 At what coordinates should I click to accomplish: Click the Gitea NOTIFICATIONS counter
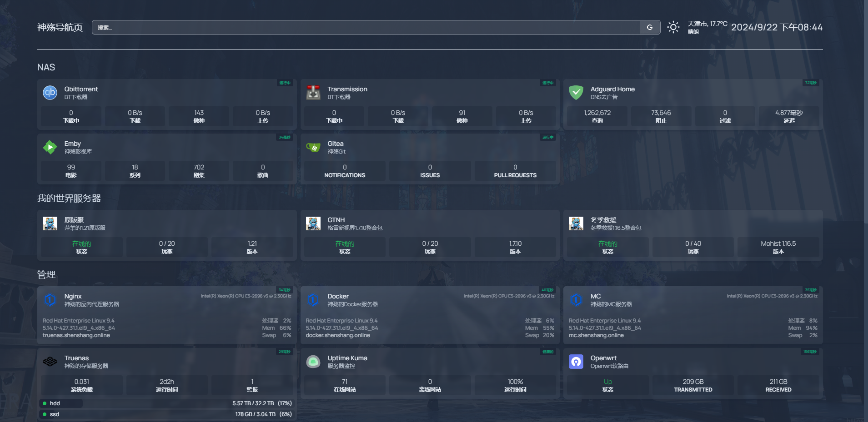click(345, 171)
